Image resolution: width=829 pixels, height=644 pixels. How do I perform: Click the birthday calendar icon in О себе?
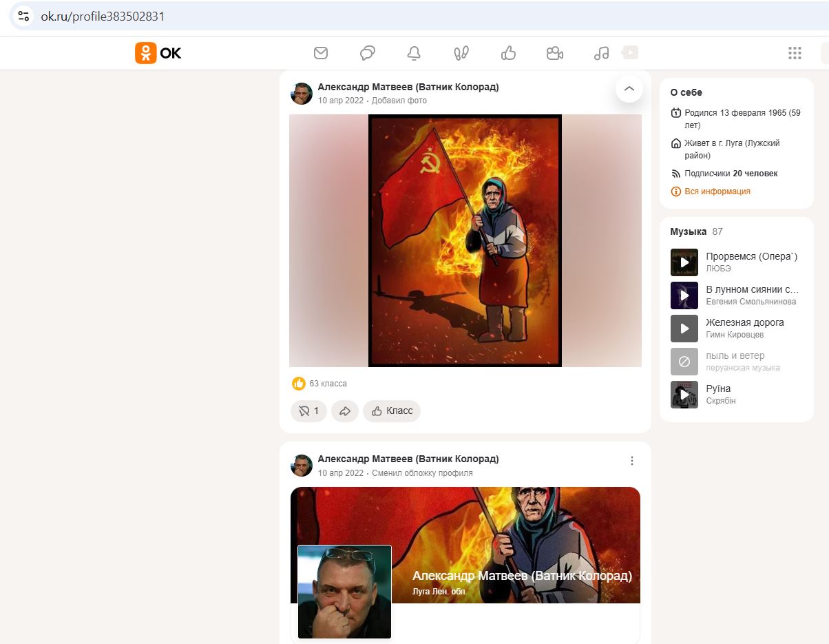675,113
